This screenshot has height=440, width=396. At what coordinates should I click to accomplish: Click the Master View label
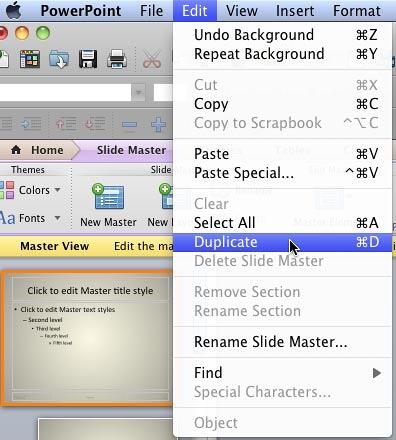(x=55, y=246)
